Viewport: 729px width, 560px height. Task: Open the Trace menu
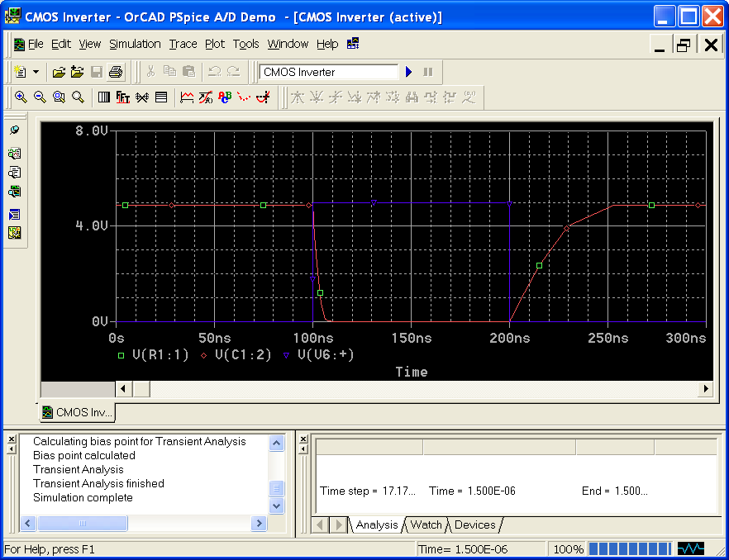pyautogui.click(x=183, y=44)
